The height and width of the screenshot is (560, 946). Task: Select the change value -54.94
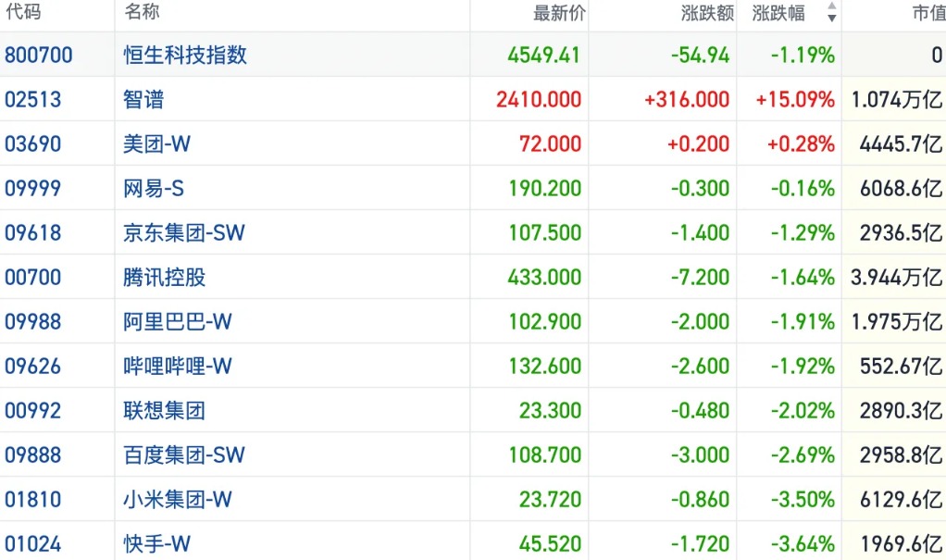(700, 55)
